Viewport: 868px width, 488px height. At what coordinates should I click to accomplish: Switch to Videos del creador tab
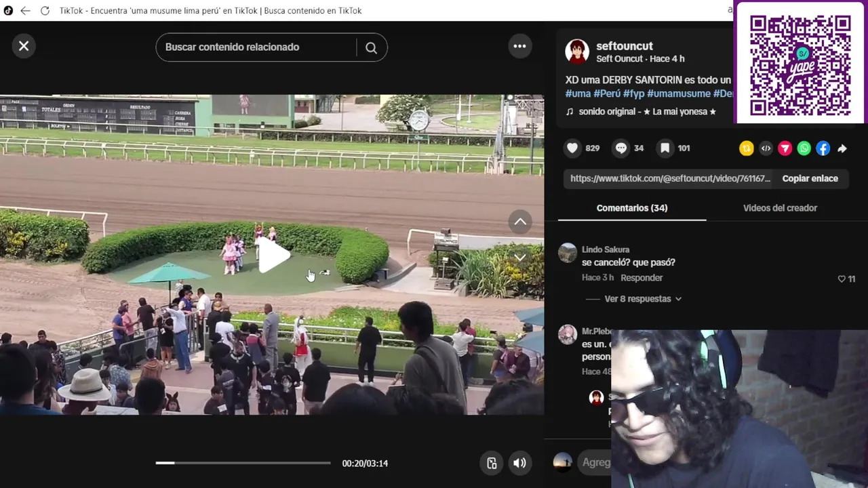[x=780, y=208]
